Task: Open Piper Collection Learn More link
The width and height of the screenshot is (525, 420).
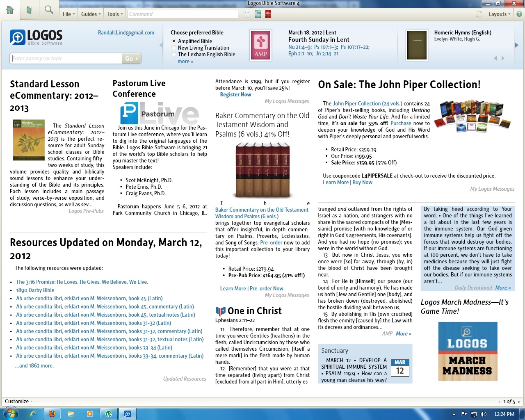Action: (x=336, y=183)
